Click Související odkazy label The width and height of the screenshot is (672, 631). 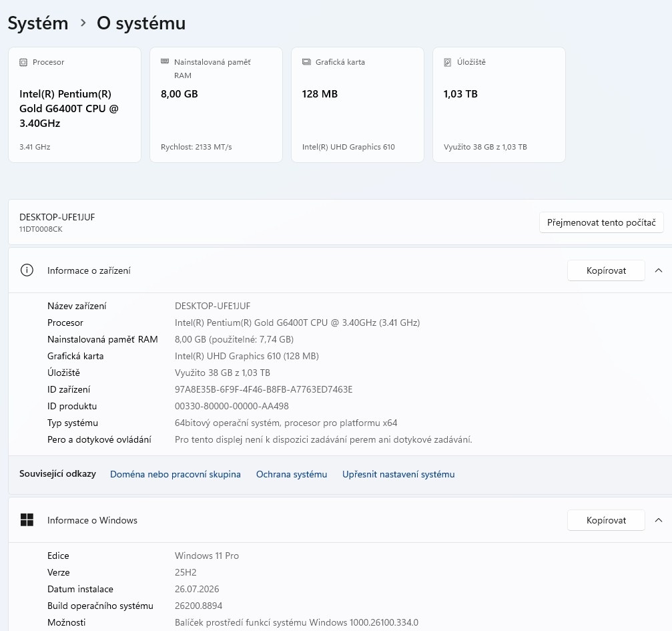tap(57, 473)
